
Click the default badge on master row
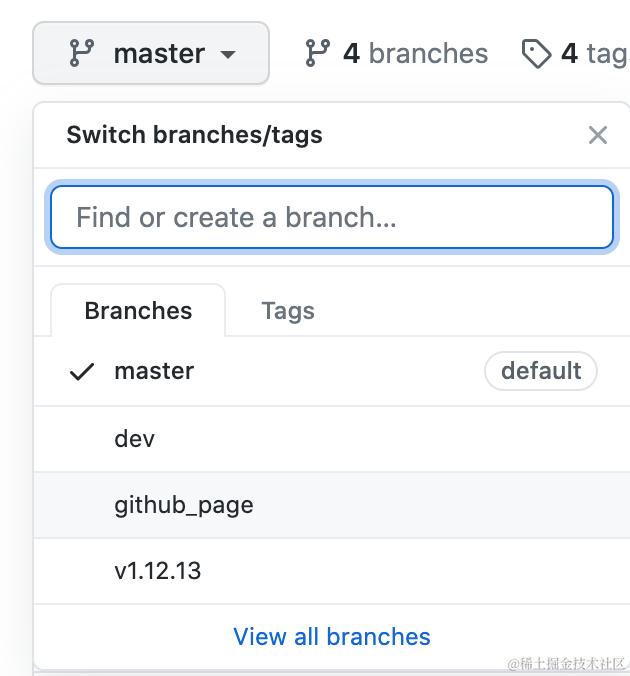(541, 371)
